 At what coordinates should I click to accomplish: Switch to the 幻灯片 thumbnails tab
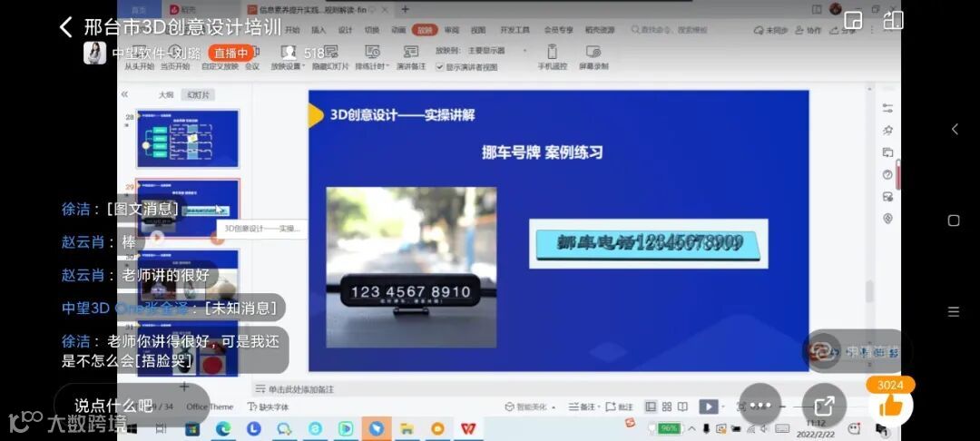198,95
